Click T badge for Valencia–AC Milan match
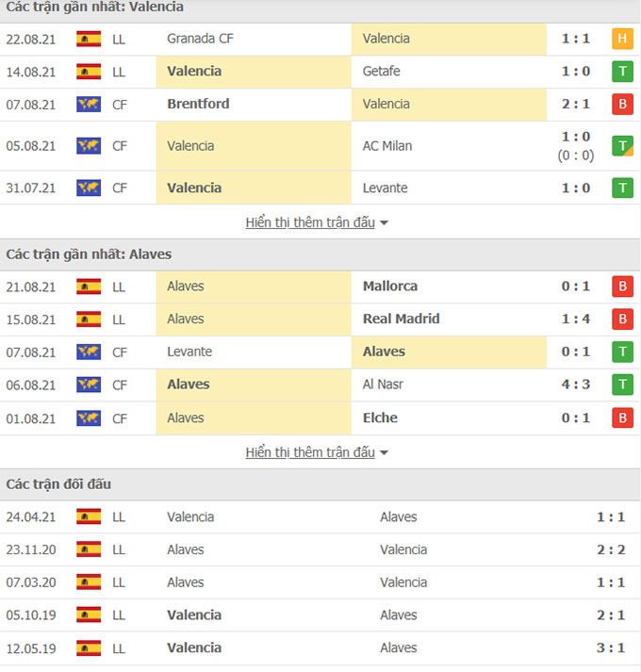641x672 pixels. 622,146
